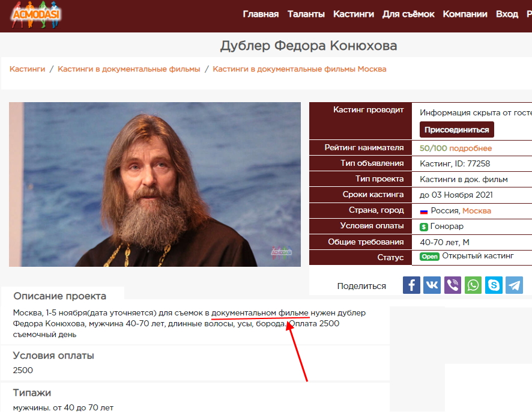Click the text мужчины, от 40 до 70 лет
Screen dimensions: 532x417
[x=63, y=407]
